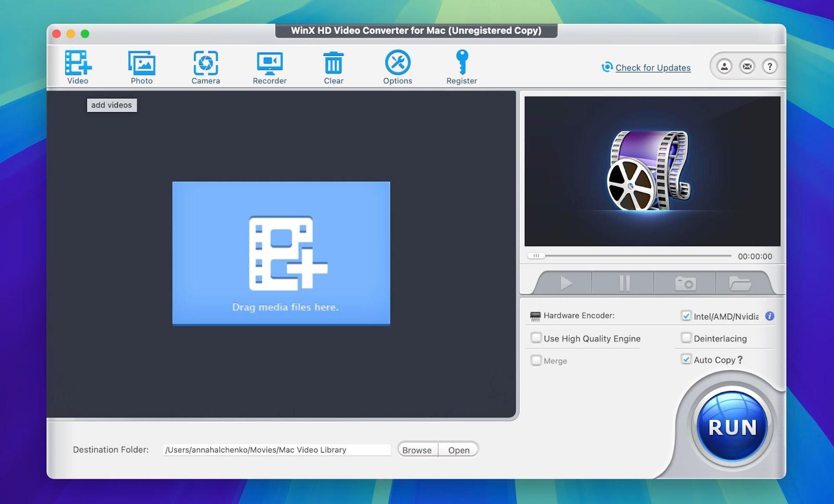This screenshot has width=834, height=504.
Task: Play the preview video
Action: (x=566, y=284)
